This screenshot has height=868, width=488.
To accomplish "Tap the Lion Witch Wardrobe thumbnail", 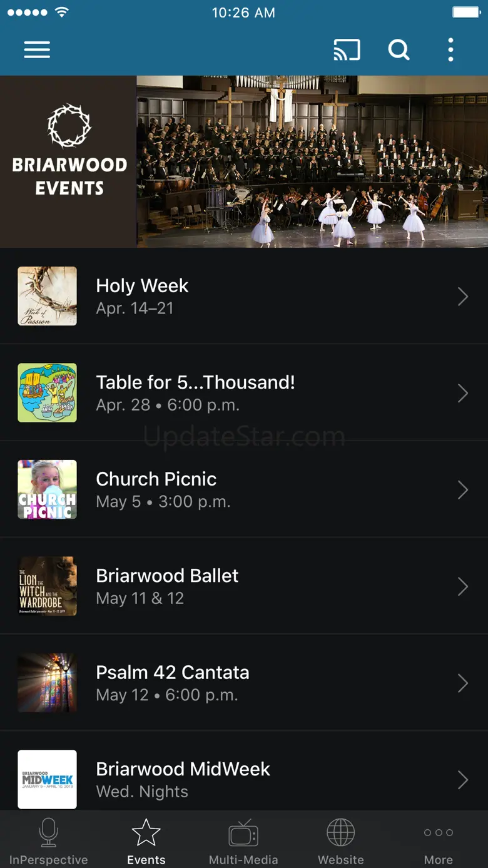I will [48, 586].
